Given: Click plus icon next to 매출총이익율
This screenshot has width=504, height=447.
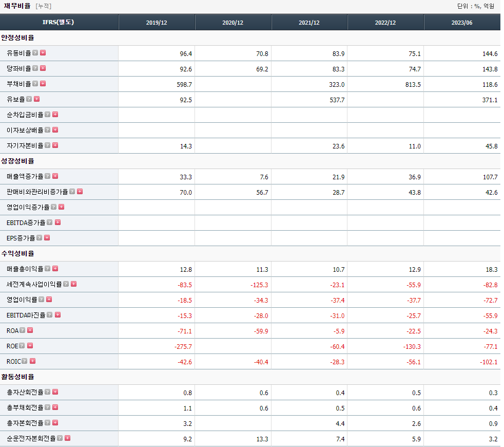Looking at the screenshot, I should click(55, 269).
